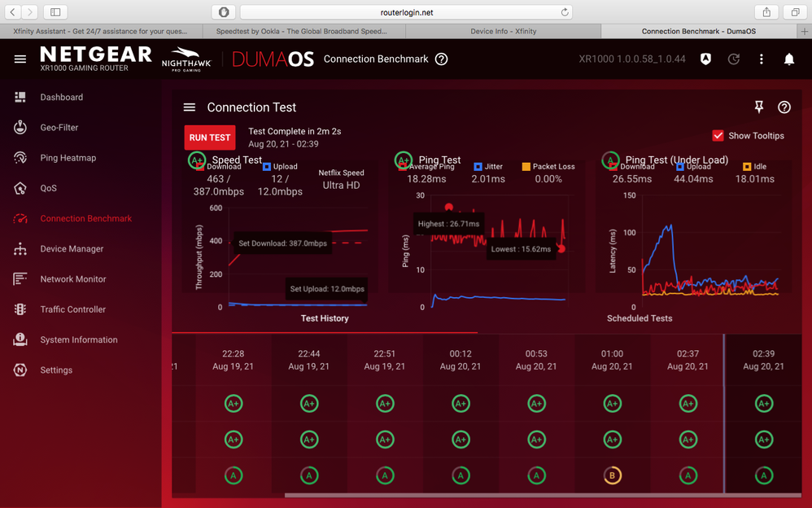The image size is (812, 508).
Task: Toggle the Idle legend series
Action: [754, 166]
